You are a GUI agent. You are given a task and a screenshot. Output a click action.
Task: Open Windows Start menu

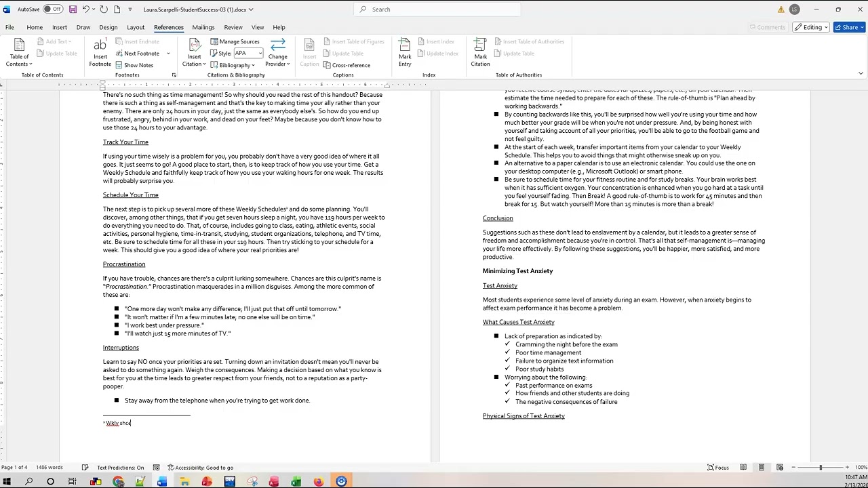[x=7, y=482]
